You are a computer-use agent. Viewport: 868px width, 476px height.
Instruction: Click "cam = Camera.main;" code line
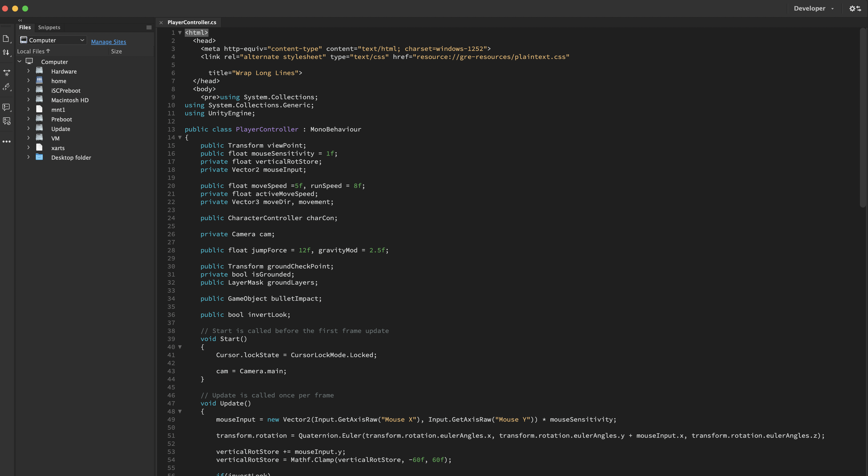pos(251,371)
